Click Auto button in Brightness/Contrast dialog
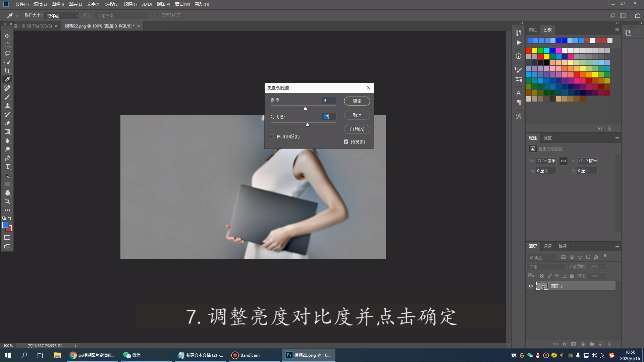Screen dimensions: 644x362 [356, 129]
